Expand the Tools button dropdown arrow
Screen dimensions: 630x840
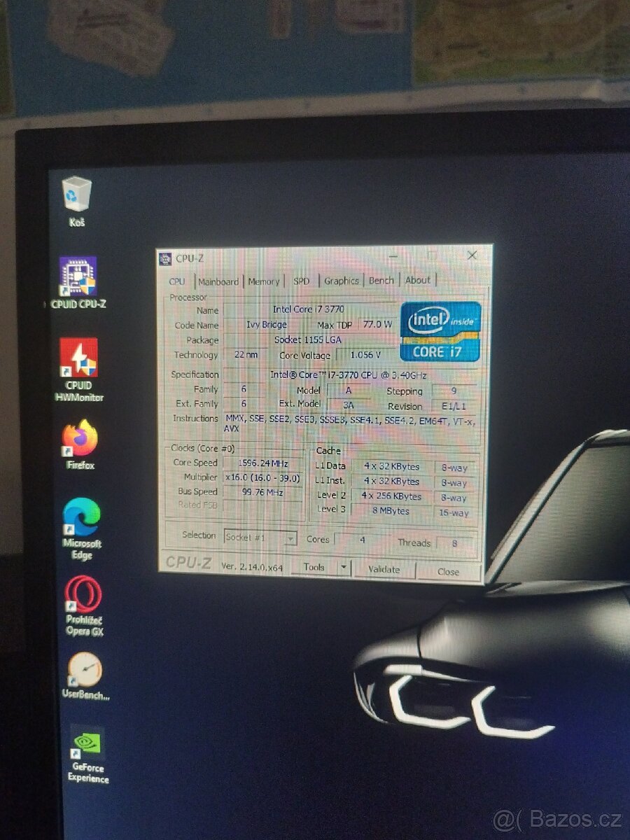pos(343,568)
